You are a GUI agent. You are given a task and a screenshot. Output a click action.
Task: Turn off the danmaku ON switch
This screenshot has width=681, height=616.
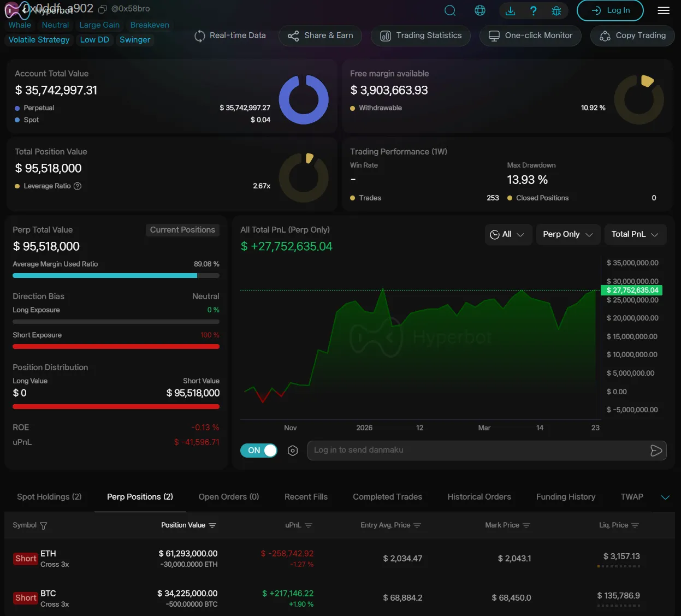pyautogui.click(x=259, y=451)
